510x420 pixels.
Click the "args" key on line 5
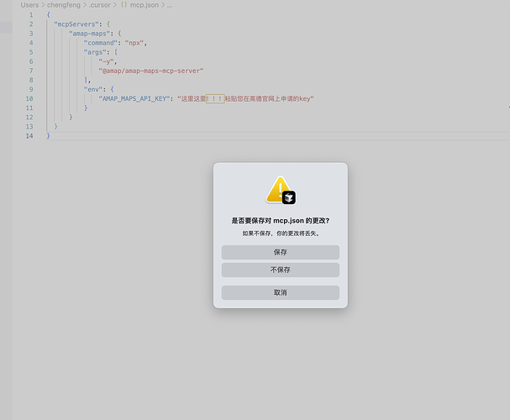[95, 52]
